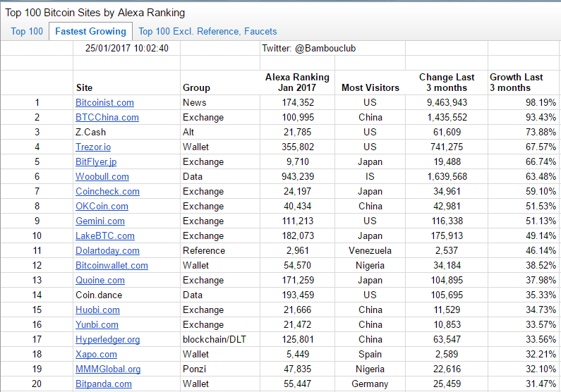The width and height of the screenshot is (561, 392).
Task: Select the 9,463,943 change cell
Action: click(447, 102)
